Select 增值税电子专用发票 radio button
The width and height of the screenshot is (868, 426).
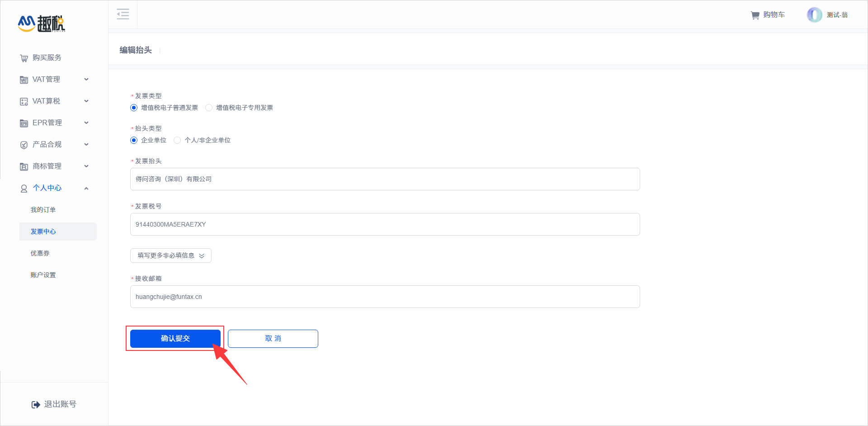[x=209, y=108]
